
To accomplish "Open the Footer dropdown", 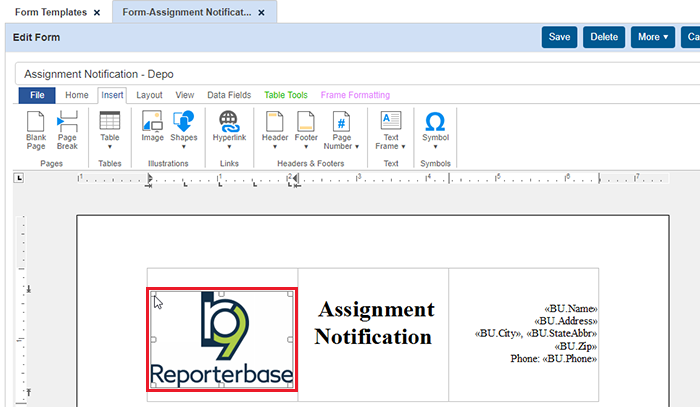I will click(306, 130).
